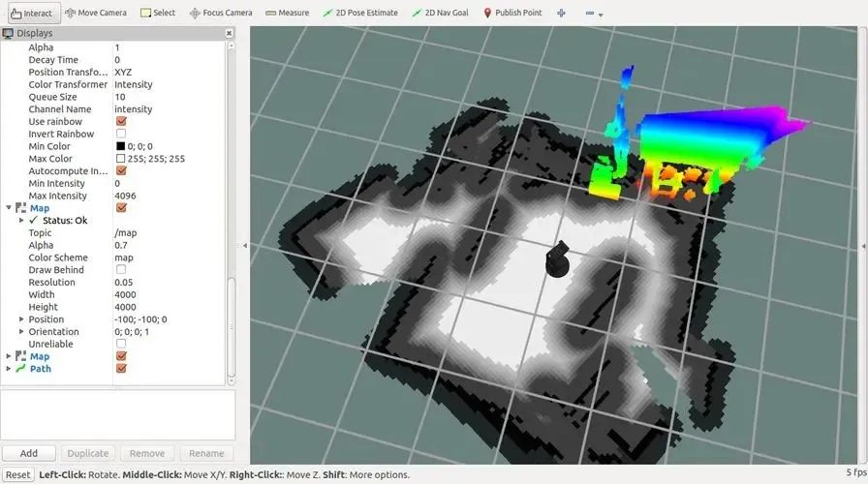This screenshot has width=868, height=484.
Task: Click the right panel expand arrow handle
Action: tap(864, 246)
